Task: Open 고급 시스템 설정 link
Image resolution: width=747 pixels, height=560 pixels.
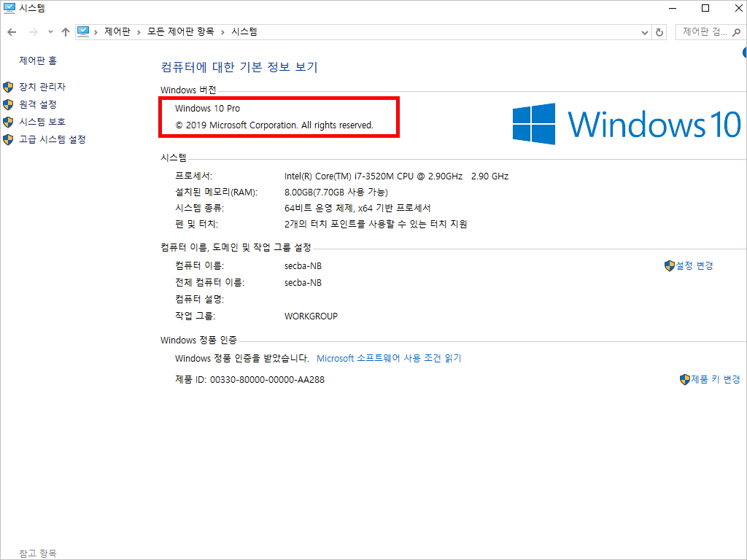Action: (53, 139)
